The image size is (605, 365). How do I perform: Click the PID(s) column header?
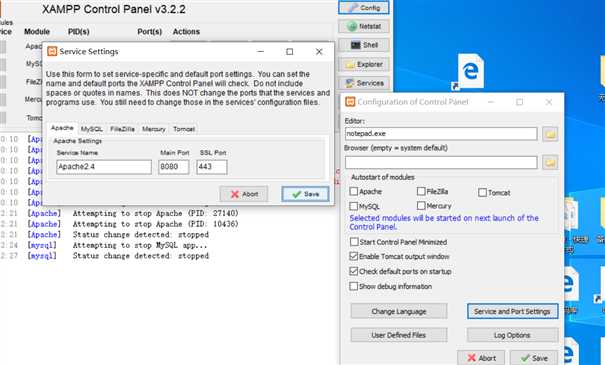coord(79,32)
